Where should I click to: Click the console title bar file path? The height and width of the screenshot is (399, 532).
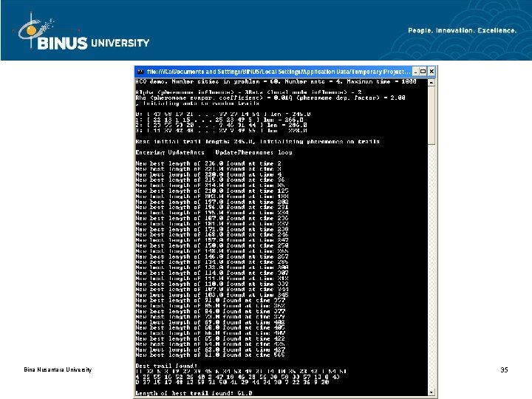pos(279,72)
